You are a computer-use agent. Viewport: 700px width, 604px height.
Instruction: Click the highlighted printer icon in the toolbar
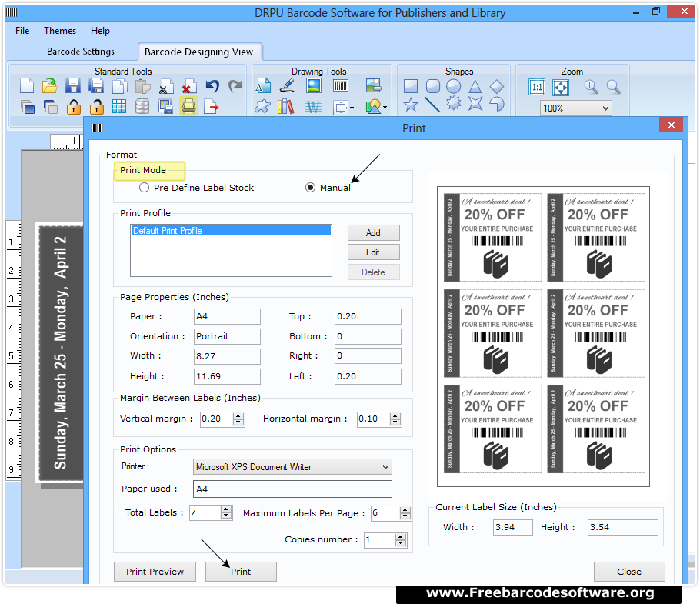pyautogui.click(x=188, y=107)
